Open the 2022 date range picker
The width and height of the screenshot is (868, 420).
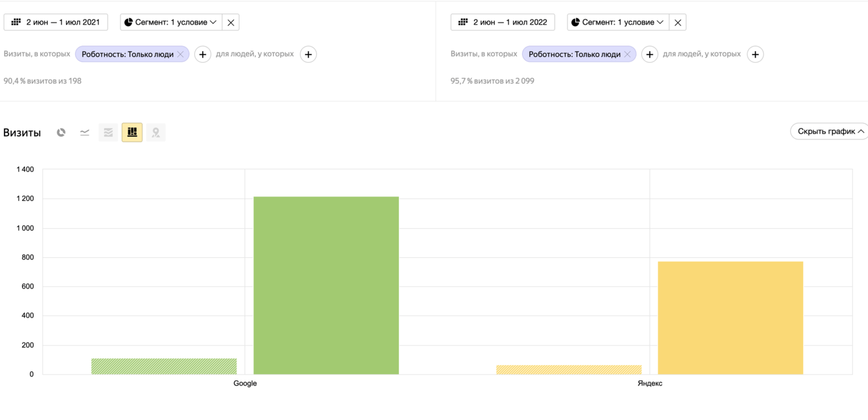click(503, 22)
